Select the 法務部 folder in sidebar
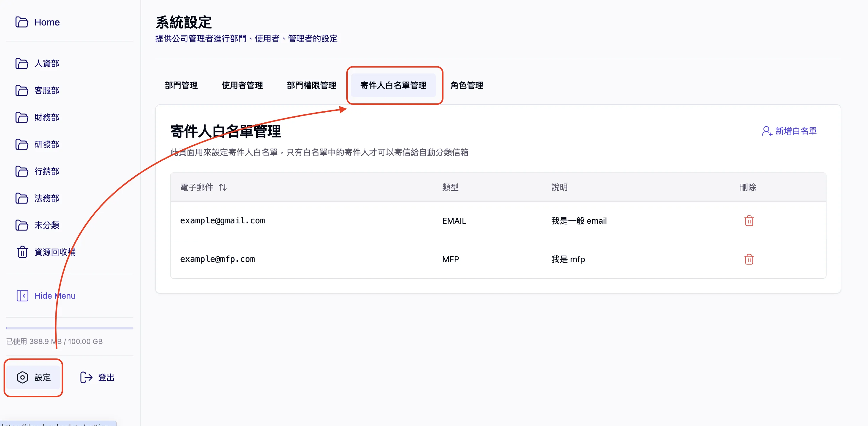This screenshot has height=426, width=868. point(47,198)
